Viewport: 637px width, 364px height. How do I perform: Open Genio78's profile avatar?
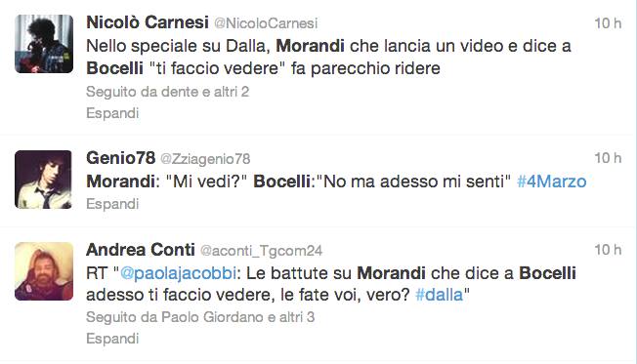pyautogui.click(x=44, y=180)
